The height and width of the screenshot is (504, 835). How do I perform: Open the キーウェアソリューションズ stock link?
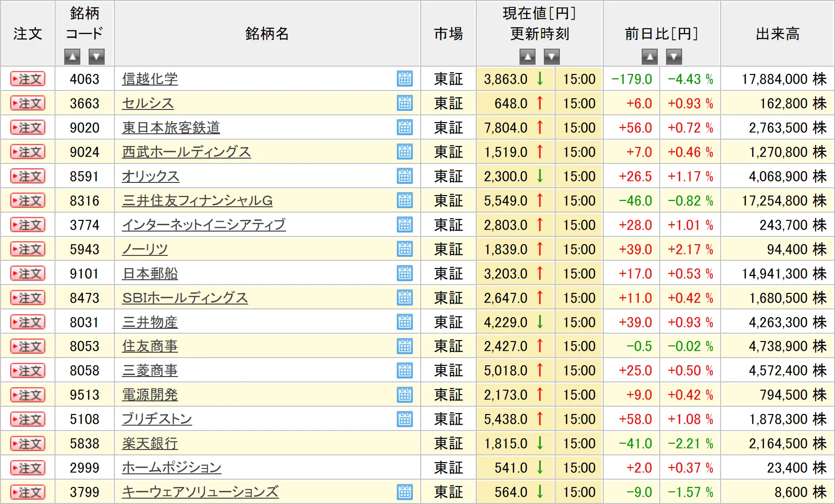click(x=200, y=492)
